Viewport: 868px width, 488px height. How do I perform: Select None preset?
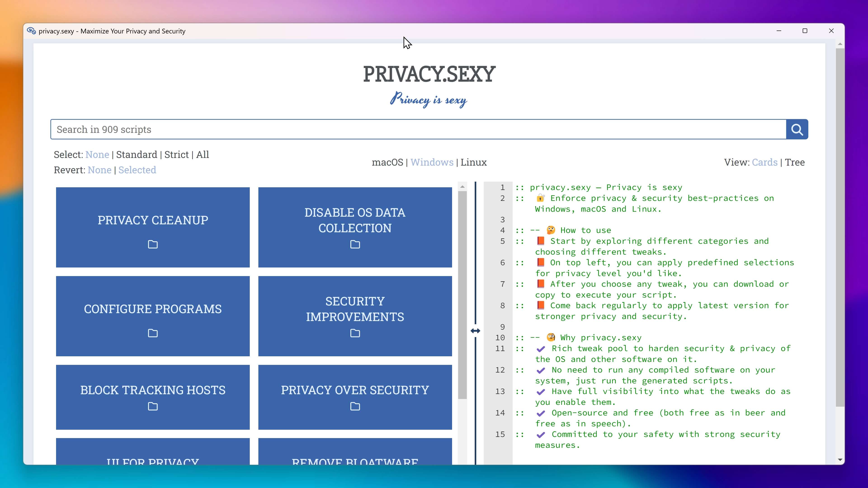coord(97,155)
